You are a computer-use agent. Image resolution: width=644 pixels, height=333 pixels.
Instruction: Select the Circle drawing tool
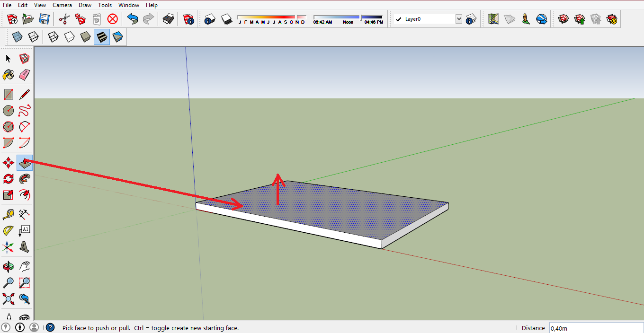pyautogui.click(x=8, y=111)
